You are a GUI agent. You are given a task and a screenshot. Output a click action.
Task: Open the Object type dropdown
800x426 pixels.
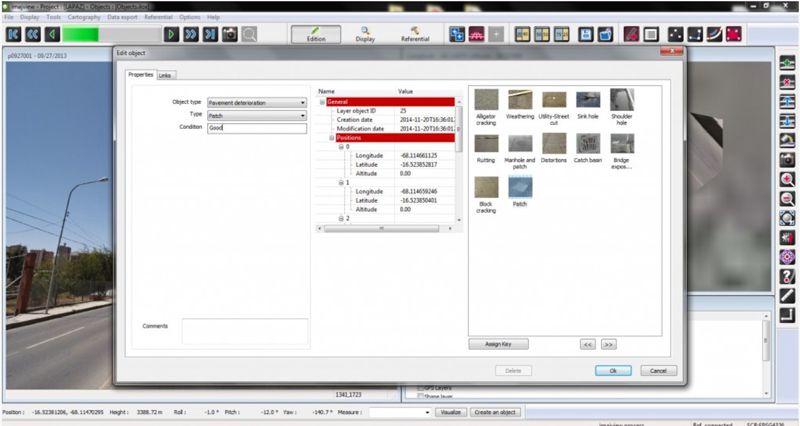pos(257,103)
